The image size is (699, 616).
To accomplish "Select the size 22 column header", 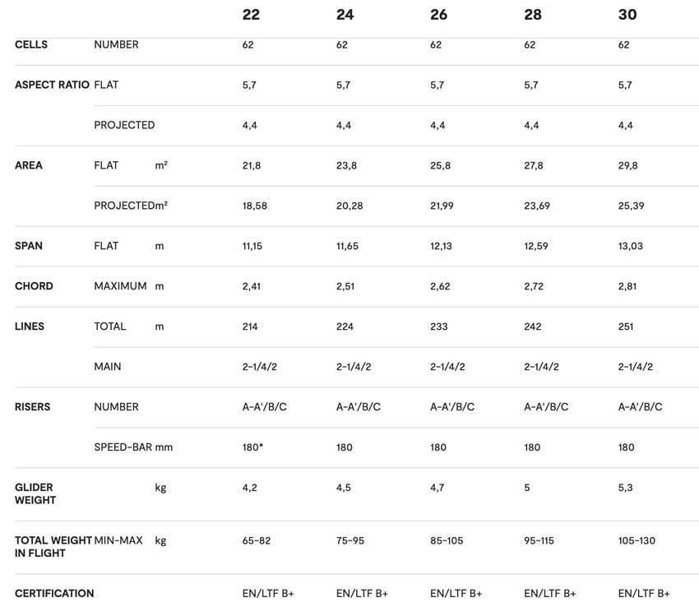I will 251,15.
